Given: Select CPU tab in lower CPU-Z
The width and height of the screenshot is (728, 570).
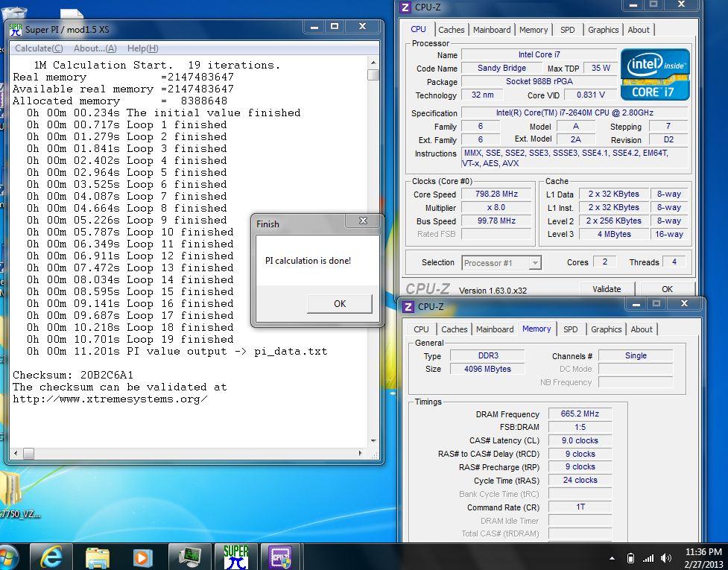Looking at the screenshot, I should pos(421,329).
